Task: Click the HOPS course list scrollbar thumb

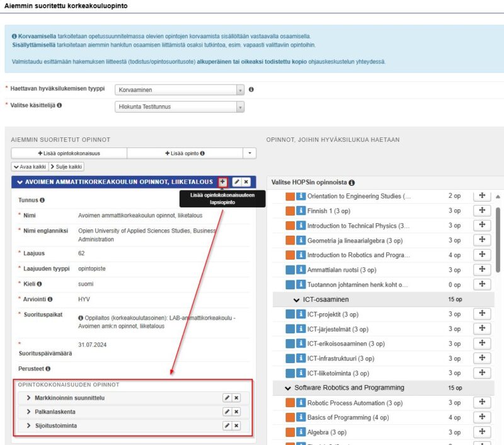Action: coord(498,240)
